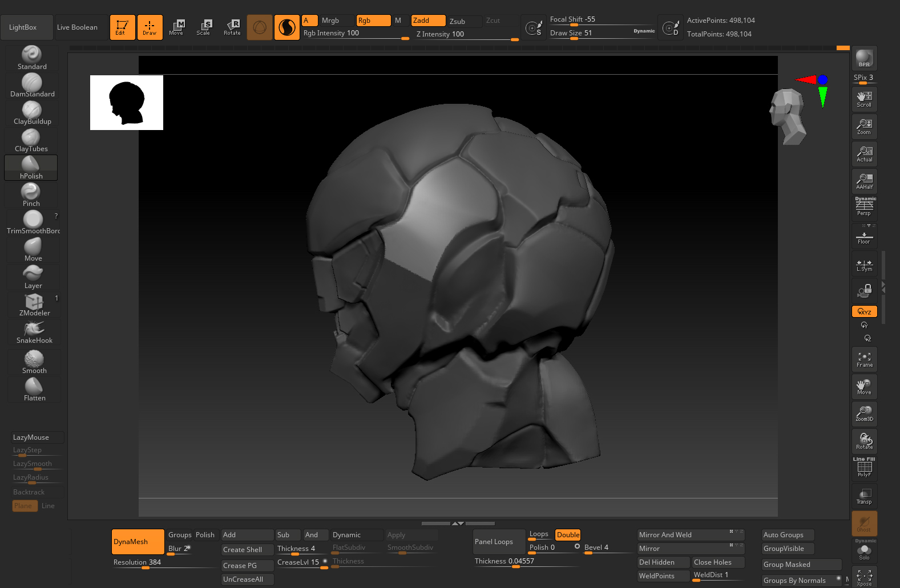The width and height of the screenshot is (900, 588).
Task: Enable Mrgb painting mode
Action: point(336,21)
